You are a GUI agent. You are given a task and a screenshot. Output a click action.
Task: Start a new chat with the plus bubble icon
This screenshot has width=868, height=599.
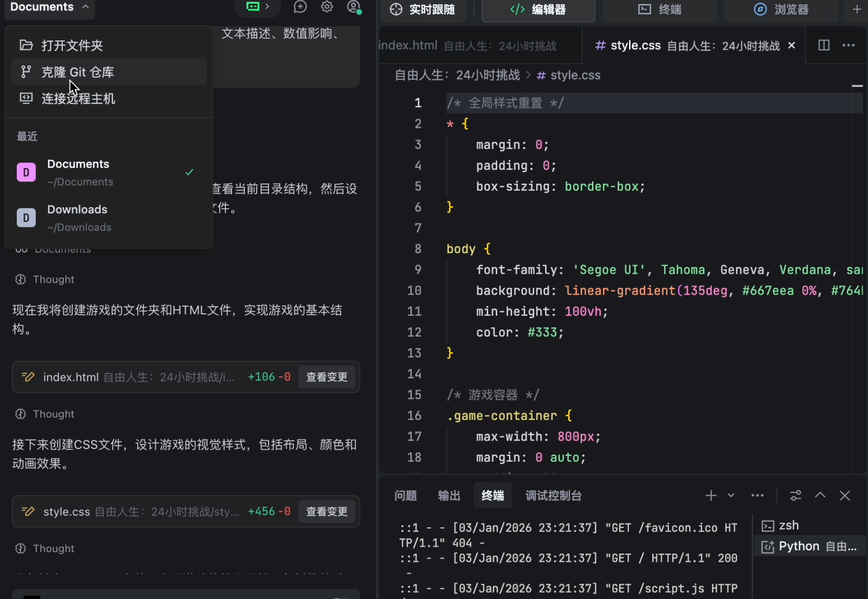pyautogui.click(x=300, y=7)
